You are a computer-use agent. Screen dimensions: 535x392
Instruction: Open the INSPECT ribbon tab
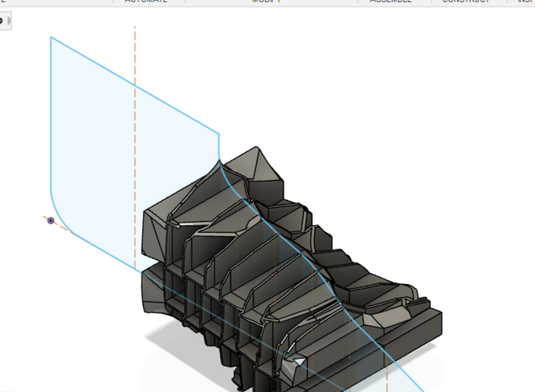tap(526, 2)
